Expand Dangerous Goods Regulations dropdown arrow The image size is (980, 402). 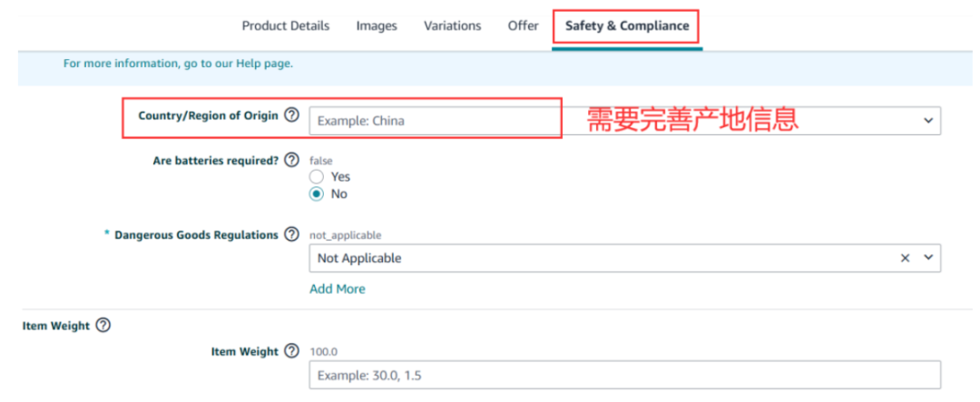[928, 258]
